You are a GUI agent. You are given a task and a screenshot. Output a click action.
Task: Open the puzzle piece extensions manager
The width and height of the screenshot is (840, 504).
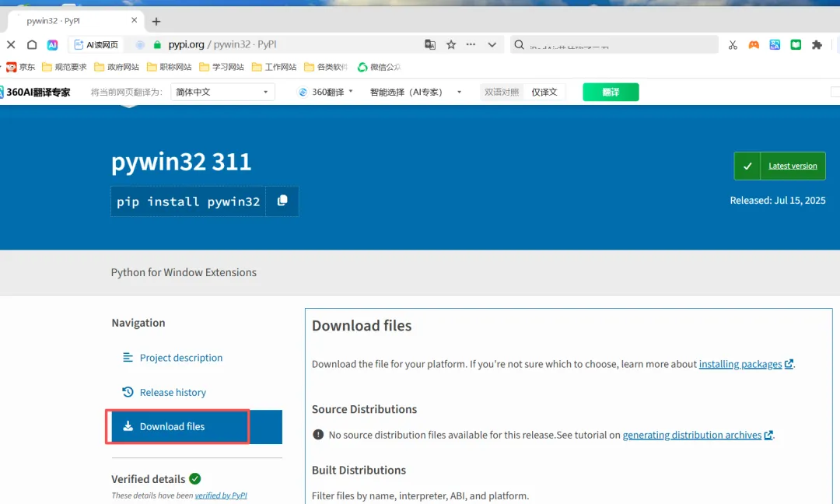click(817, 45)
